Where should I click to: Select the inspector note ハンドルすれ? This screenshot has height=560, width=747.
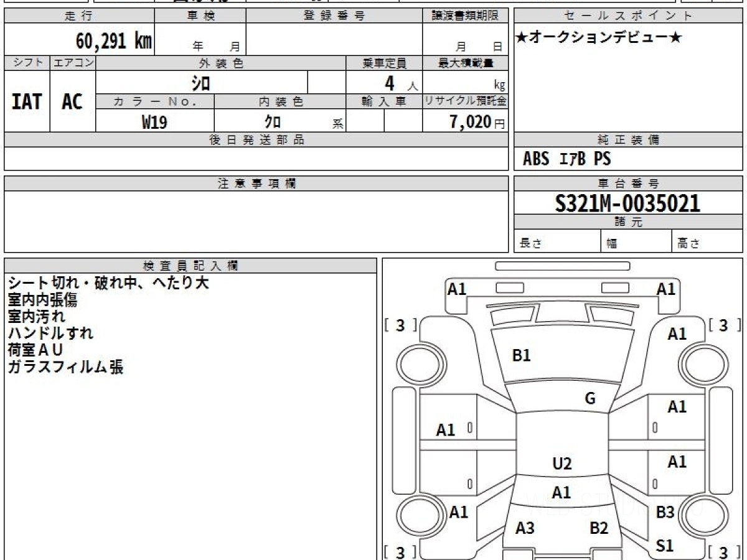(x=50, y=334)
